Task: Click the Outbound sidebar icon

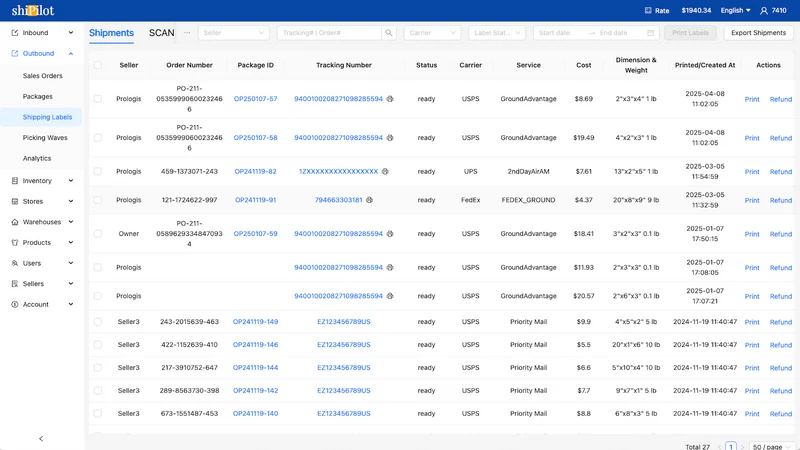Action: pyautogui.click(x=14, y=53)
